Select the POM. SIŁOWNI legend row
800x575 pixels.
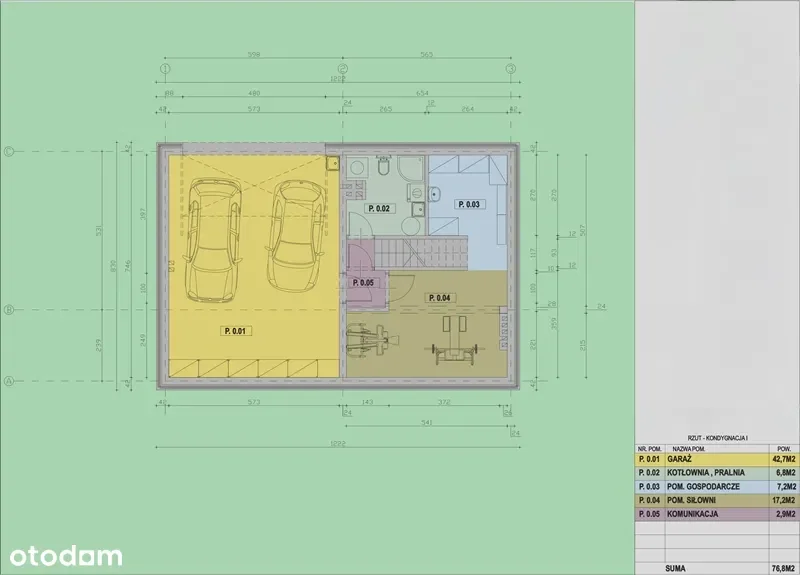(x=717, y=502)
